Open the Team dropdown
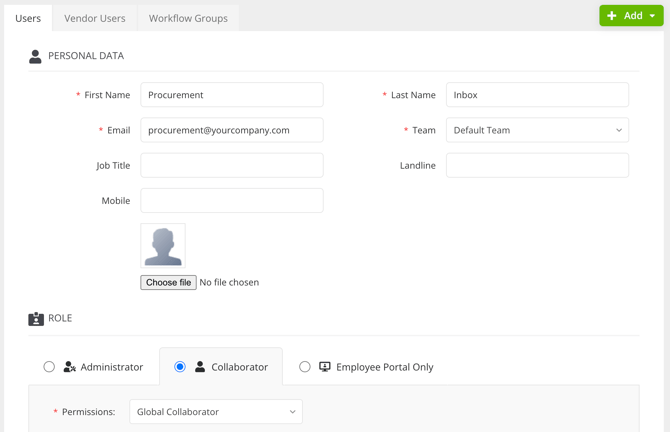Image resolution: width=670 pixels, height=432 pixels. click(537, 130)
